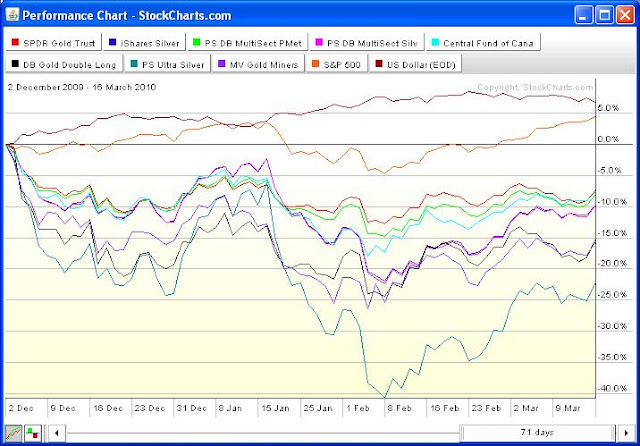Toggle the iShares Silver legend button

tap(144, 43)
